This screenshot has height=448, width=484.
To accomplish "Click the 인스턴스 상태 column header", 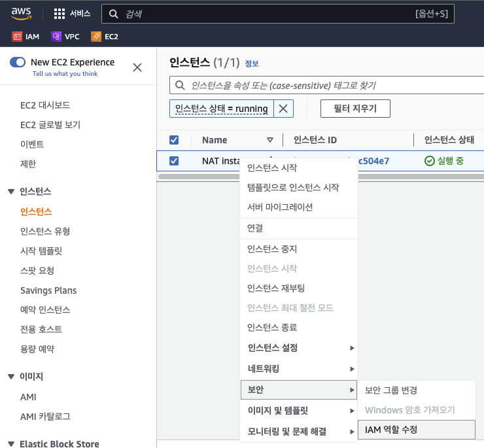I will [449, 140].
